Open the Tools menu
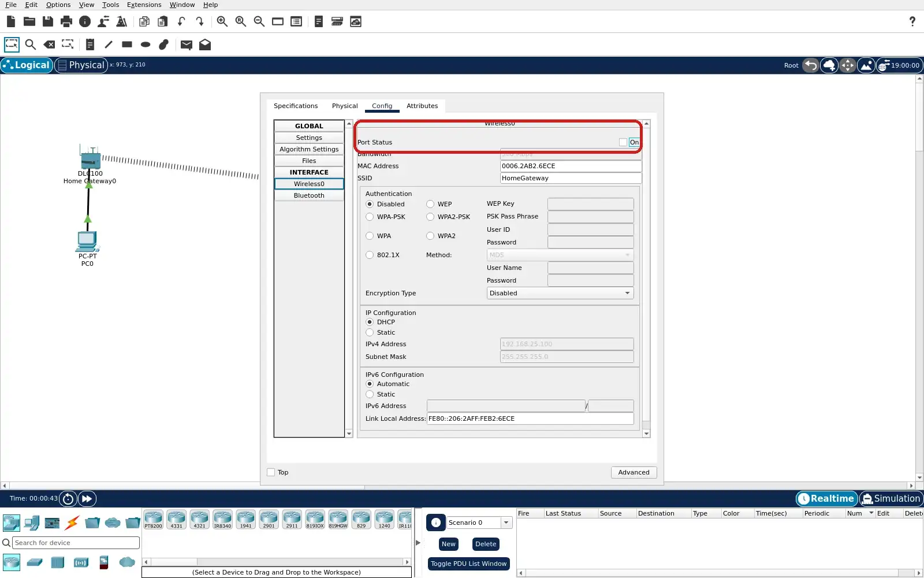The image size is (924, 578). (x=110, y=5)
